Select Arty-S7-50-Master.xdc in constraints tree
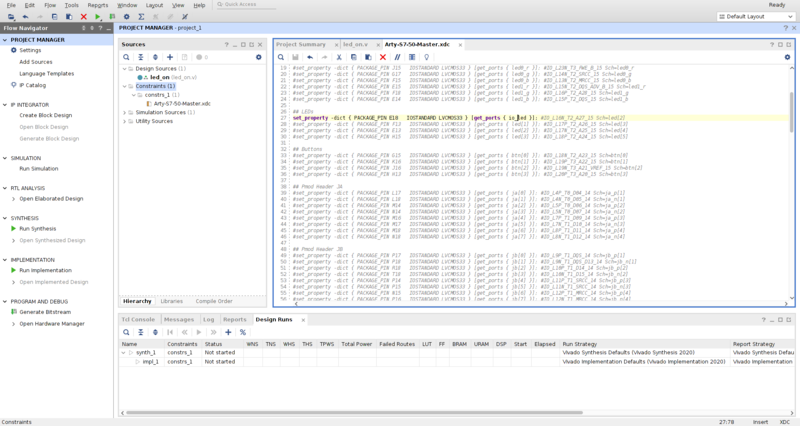The height and width of the screenshot is (426, 800). click(182, 104)
